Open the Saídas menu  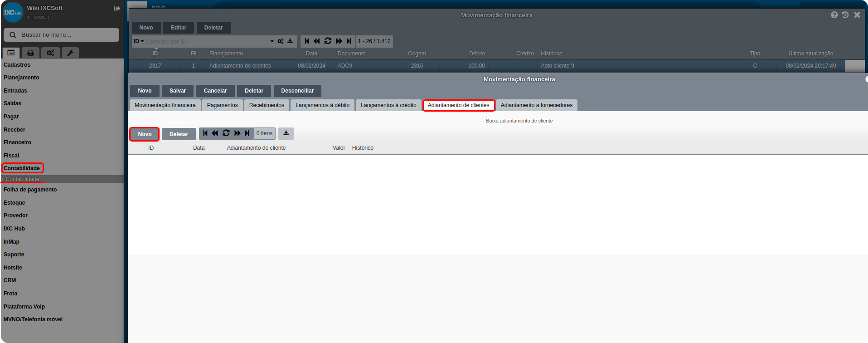tap(12, 103)
